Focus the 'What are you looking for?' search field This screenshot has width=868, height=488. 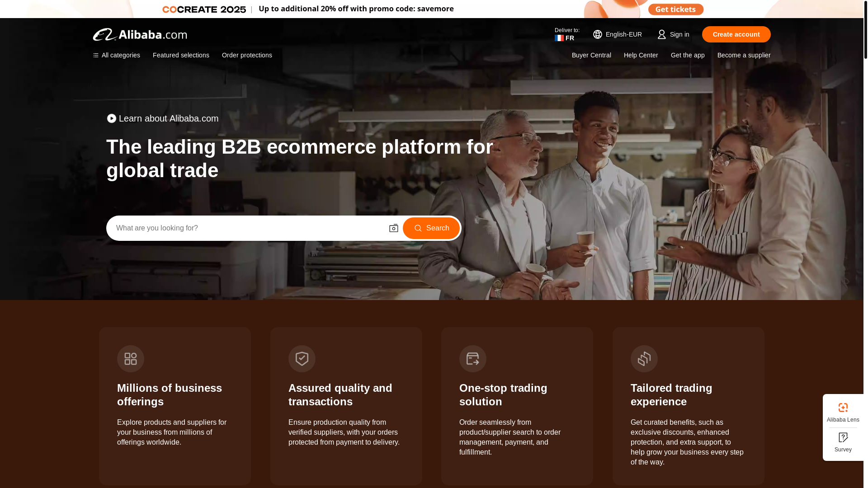click(248, 228)
